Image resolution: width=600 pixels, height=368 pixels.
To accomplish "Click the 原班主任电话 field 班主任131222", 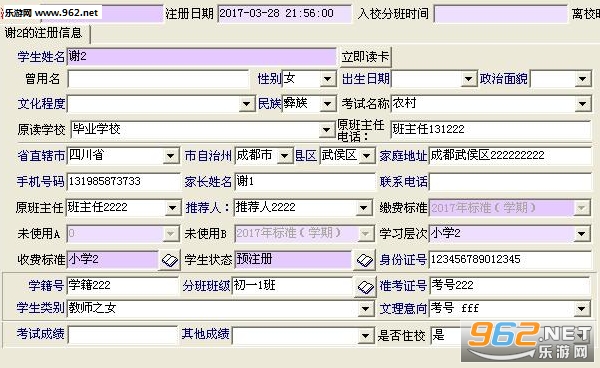I will tap(491, 130).
